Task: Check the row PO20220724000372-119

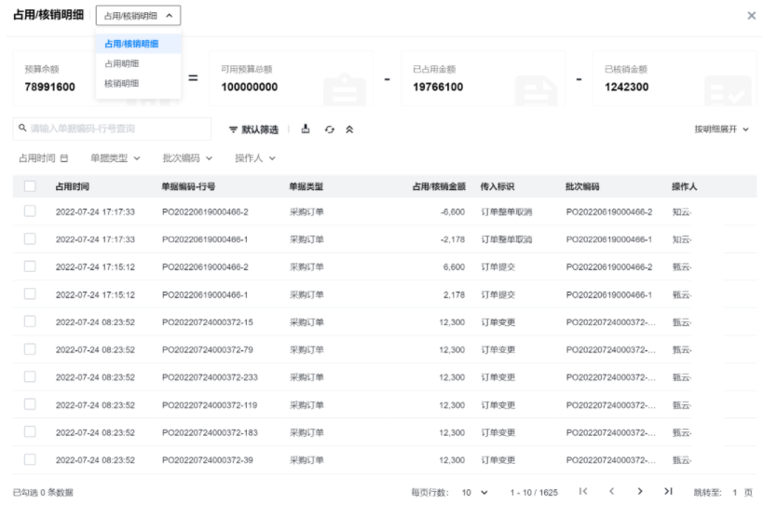Action: point(30,404)
